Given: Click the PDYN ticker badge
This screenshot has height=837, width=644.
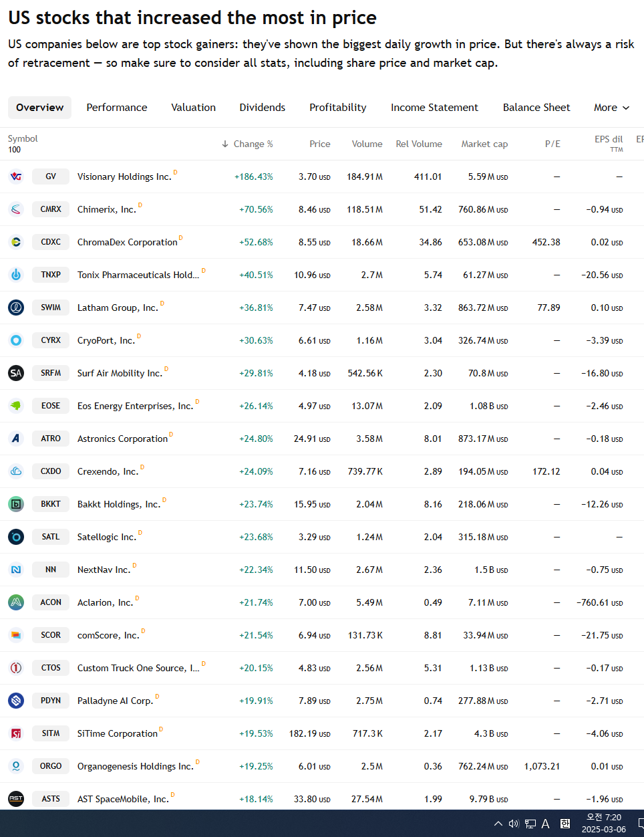Looking at the screenshot, I should pyautogui.click(x=51, y=701).
